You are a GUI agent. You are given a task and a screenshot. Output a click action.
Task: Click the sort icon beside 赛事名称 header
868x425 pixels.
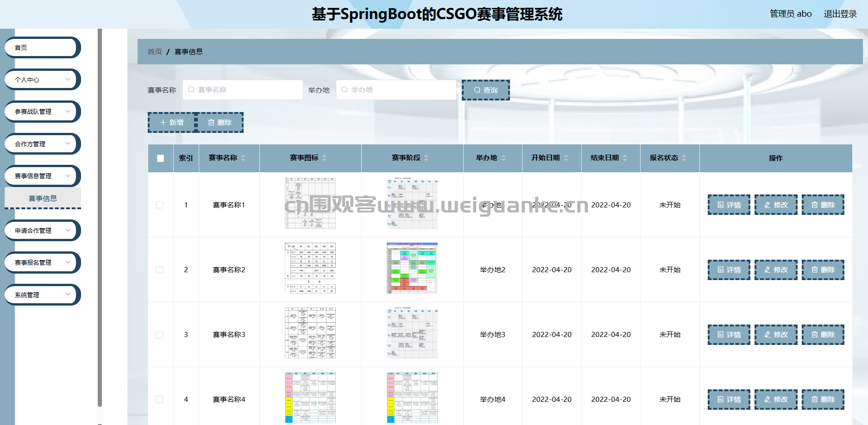(x=243, y=158)
